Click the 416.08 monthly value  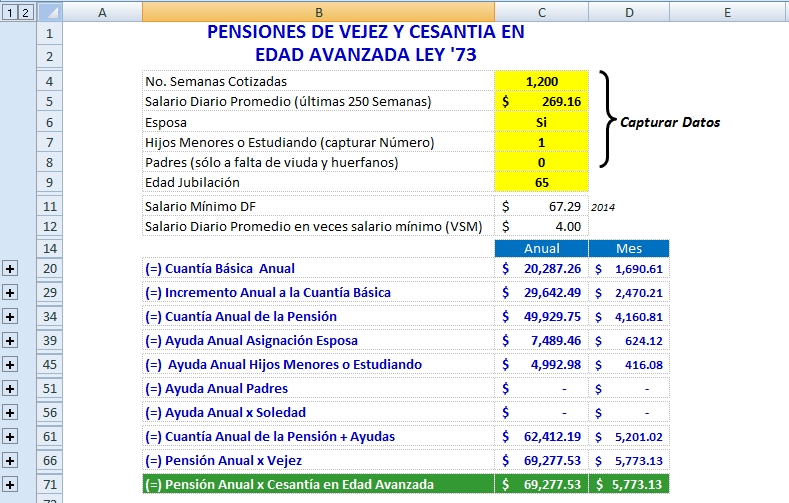point(629,365)
